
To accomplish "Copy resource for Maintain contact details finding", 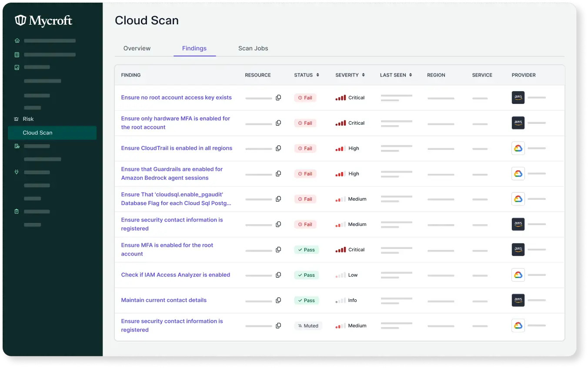I will tap(278, 300).
